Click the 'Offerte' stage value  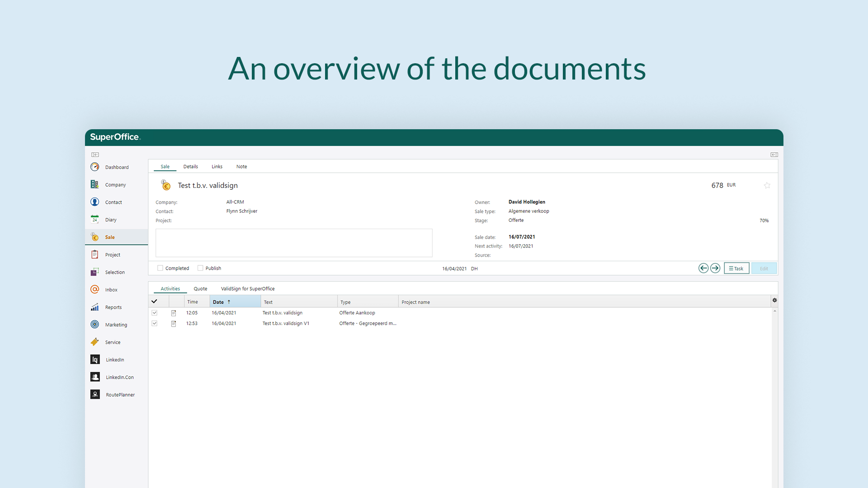click(516, 220)
